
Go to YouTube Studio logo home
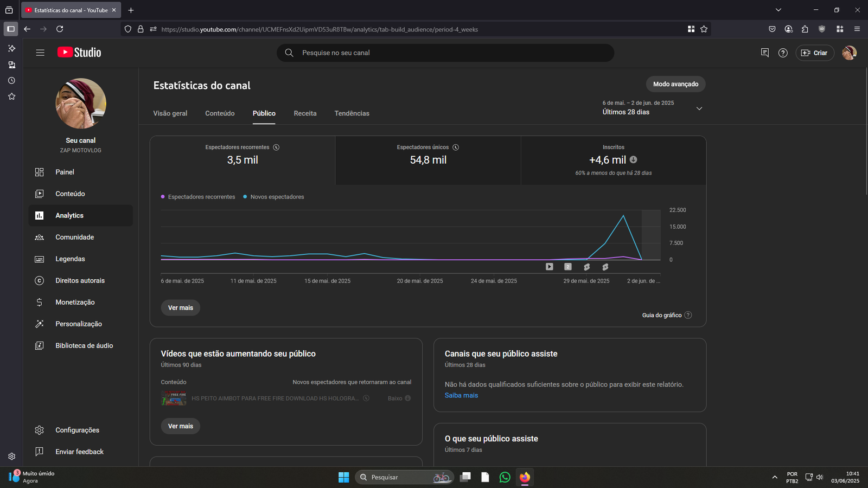79,53
